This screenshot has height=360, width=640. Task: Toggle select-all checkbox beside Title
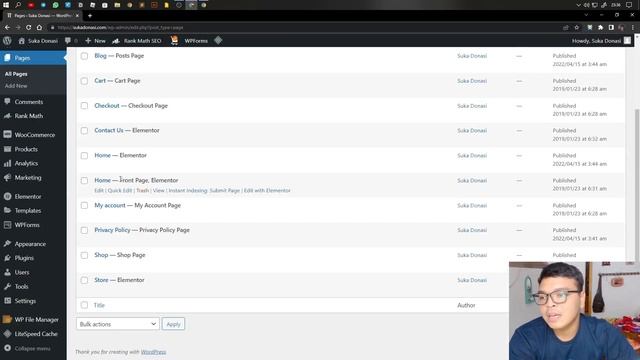pos(84,305)
